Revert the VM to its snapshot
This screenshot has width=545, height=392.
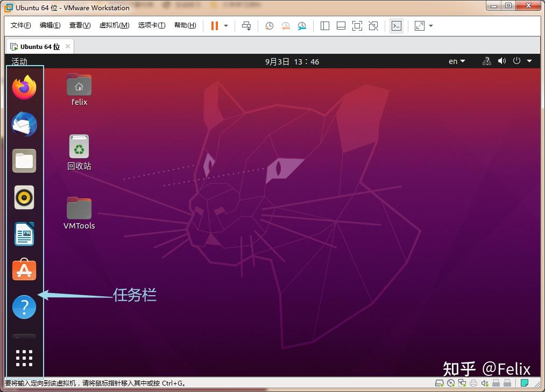285,25
